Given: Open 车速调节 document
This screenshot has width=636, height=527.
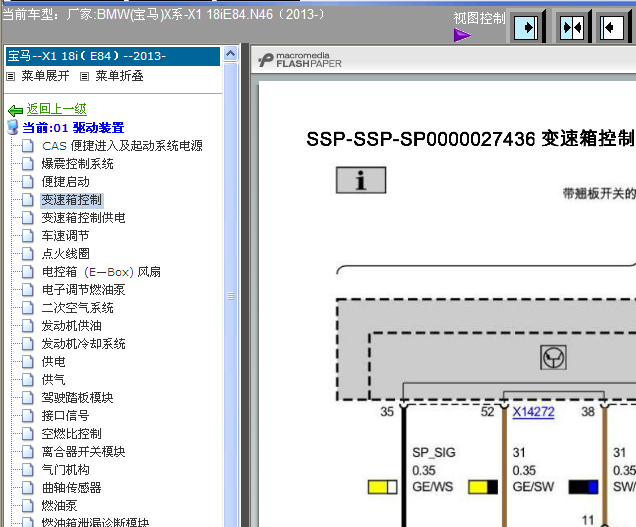Looking at the screenshot, I should coord(65,236).
